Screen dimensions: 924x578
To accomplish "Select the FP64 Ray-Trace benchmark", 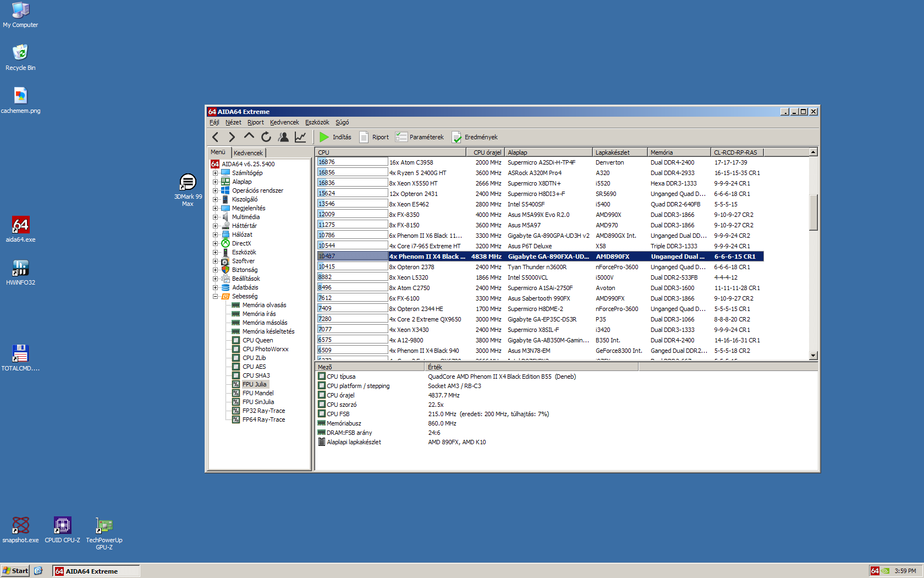I will [264, 419].
